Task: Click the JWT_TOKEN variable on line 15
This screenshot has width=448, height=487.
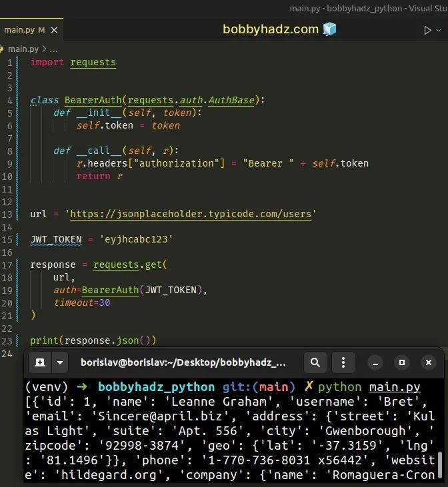Action: click(56, 239)
